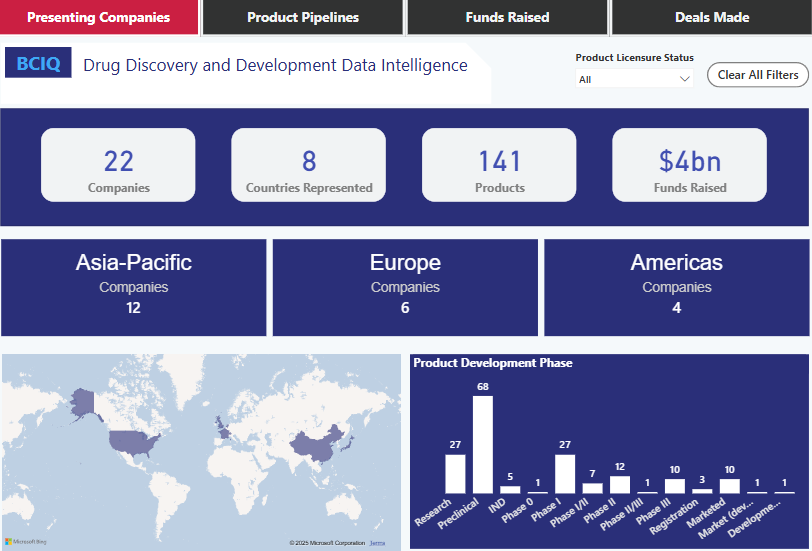Click the Phase II/III axis label

[x=621, y=514]
